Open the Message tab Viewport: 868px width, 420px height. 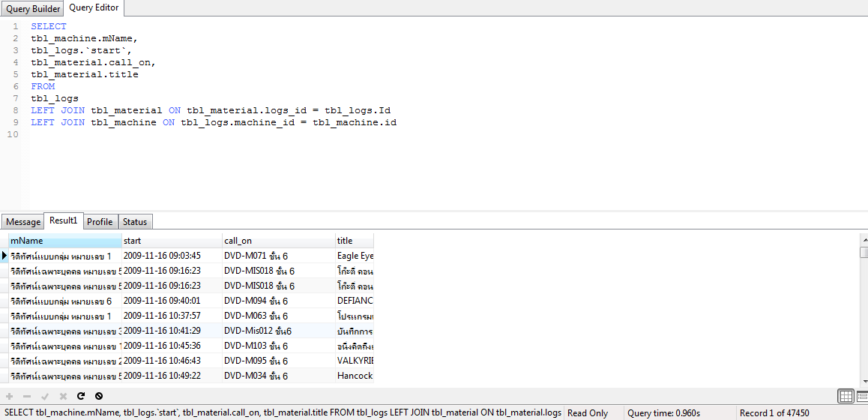click(x=23, y=222)
